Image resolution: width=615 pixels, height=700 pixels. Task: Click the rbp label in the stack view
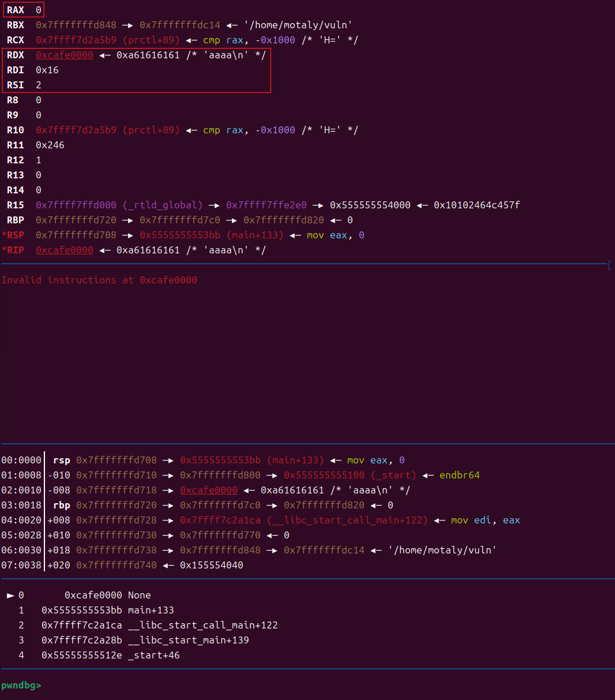61,505
